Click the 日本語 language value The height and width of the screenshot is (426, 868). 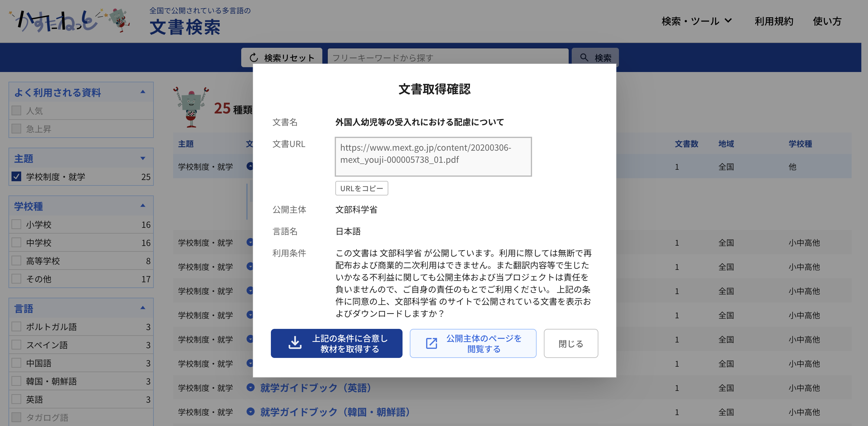348,231
